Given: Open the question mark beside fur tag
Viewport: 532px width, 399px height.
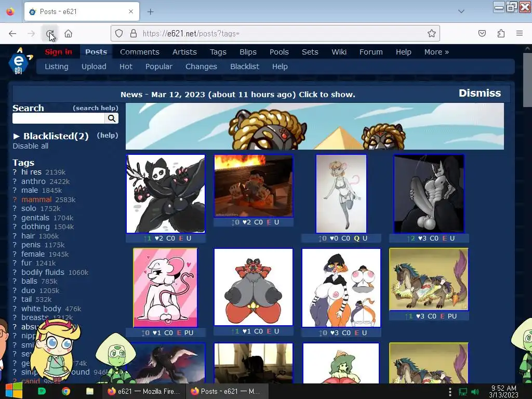Looking at the screenshot, I should tap(15, 263).
